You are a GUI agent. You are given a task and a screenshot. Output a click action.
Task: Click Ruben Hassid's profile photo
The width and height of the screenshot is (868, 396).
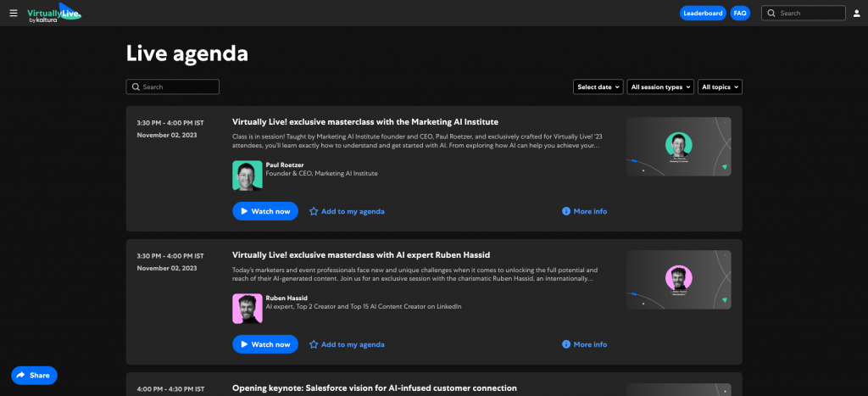click(x=247, y=309)
